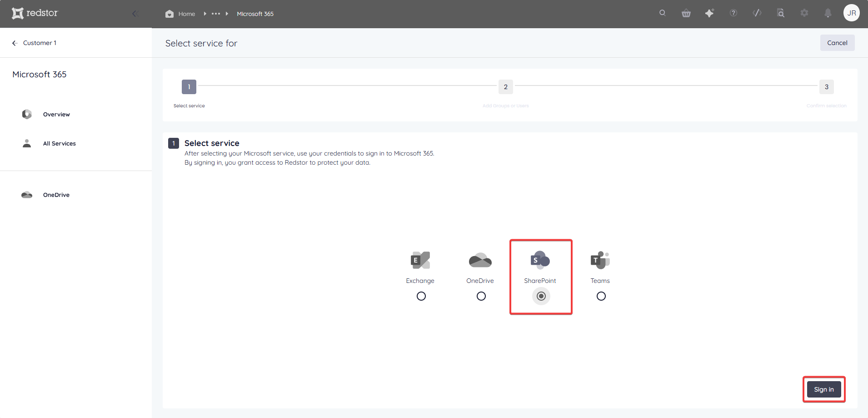The image size is (868, 418).
Task: Click the SharePoint service label
Action: pyautogui.click(x=540, y=281)
